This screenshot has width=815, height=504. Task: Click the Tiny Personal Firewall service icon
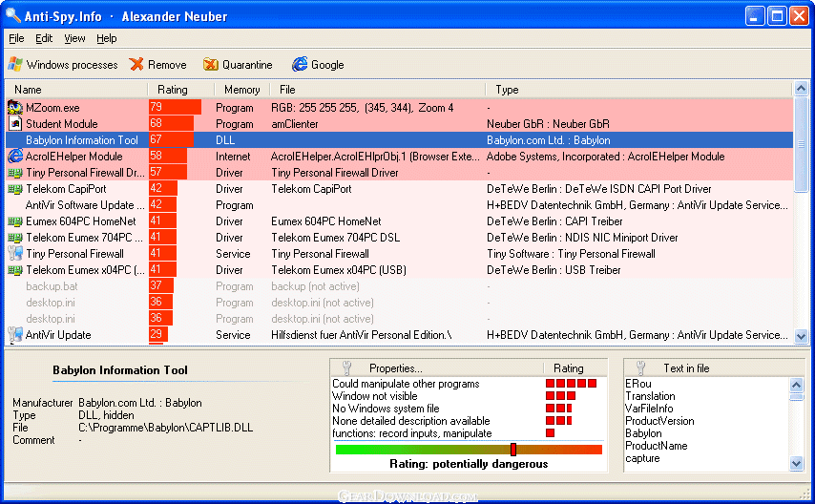point(15,254)
